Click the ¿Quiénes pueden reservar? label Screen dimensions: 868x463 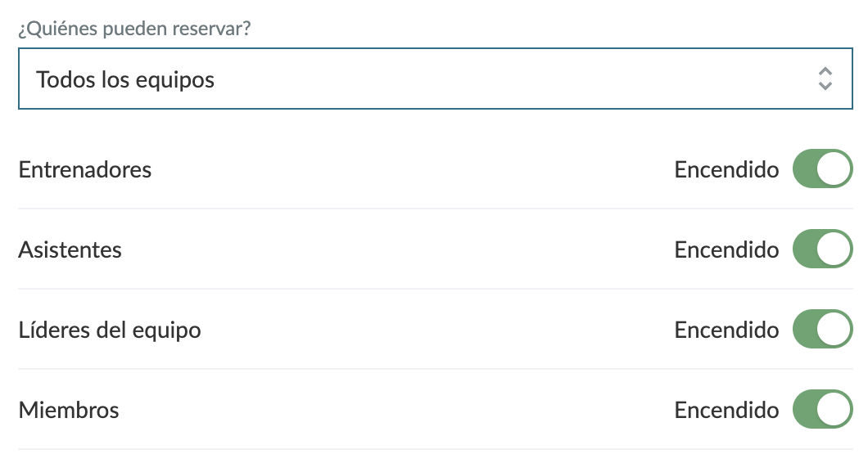click(x=134, y=29)
